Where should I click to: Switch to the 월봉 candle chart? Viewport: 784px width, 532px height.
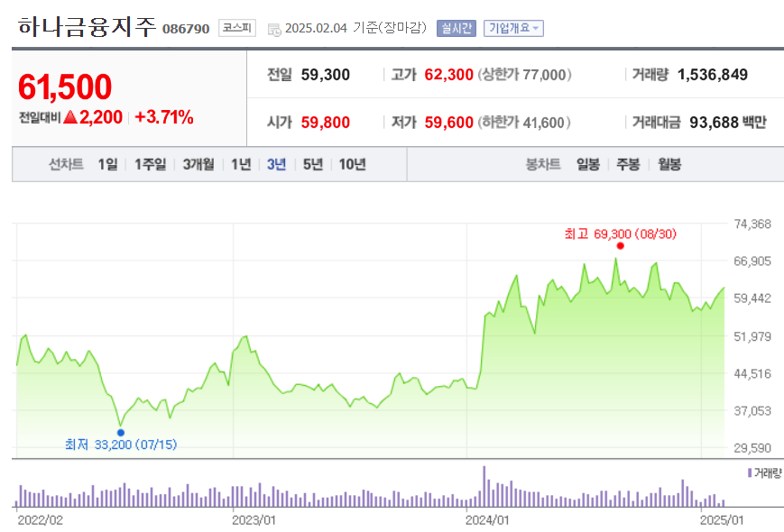coord(669,164)
